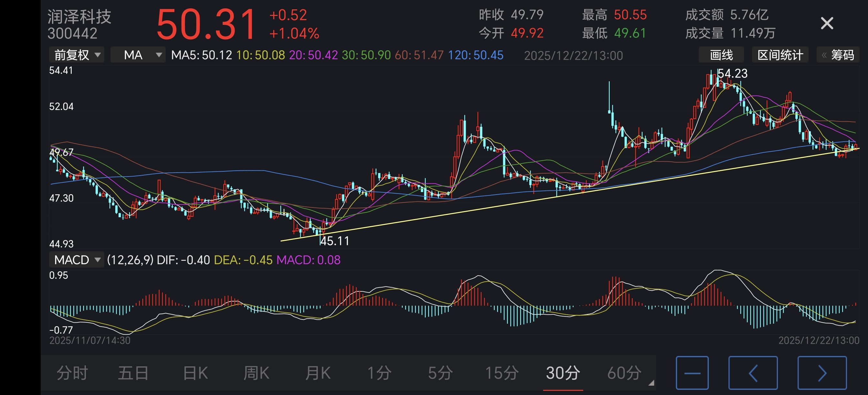
Task: Switch to the 1分 period
Action: (379, 373)
